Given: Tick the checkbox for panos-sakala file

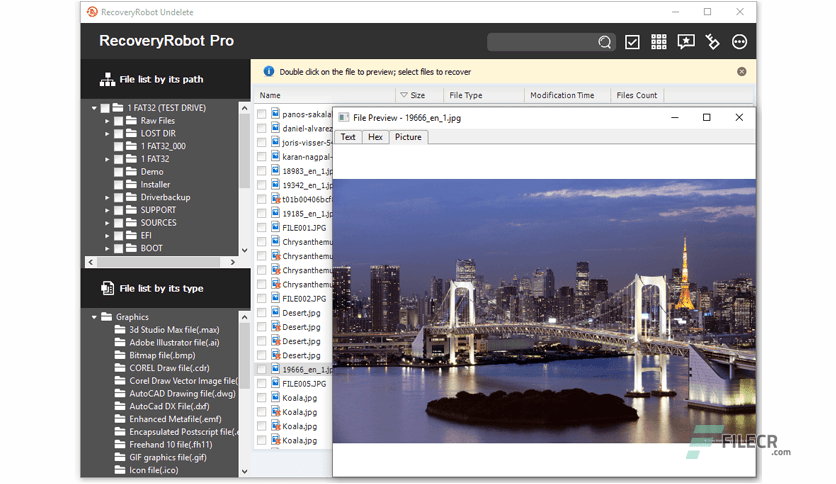Looking at the screenshot, I should coord(261,114).
